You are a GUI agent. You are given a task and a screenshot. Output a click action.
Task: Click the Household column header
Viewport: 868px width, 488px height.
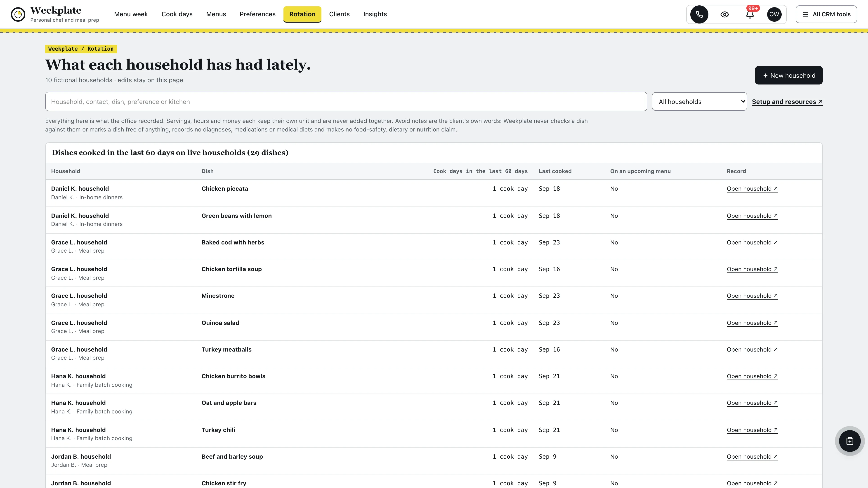pyautogui.click(x=66, y=171)
